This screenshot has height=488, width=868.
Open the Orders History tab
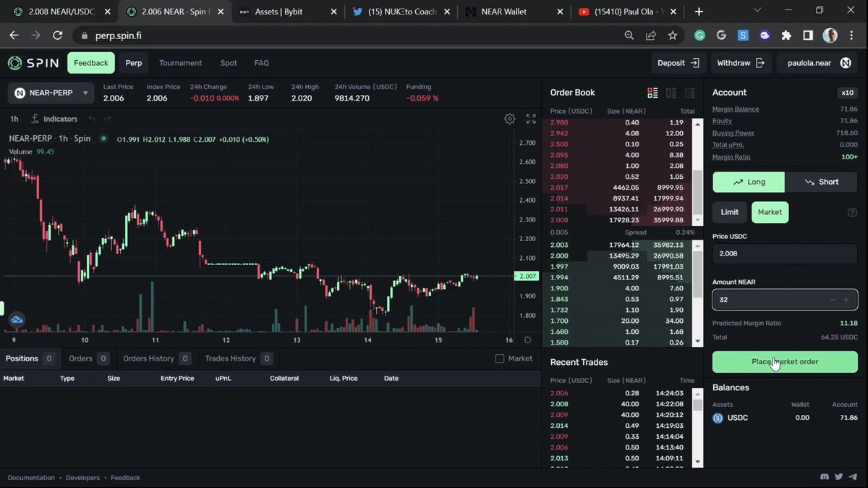coord(156,358)
